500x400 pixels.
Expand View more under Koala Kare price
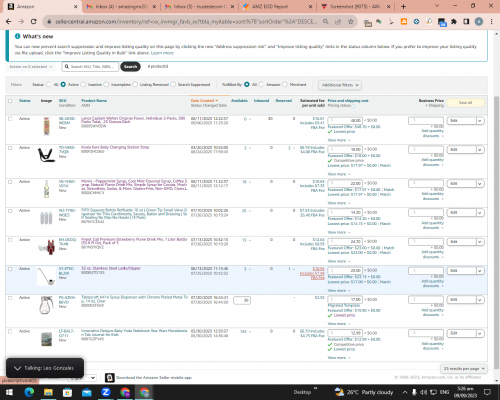[x=339, y=174]
